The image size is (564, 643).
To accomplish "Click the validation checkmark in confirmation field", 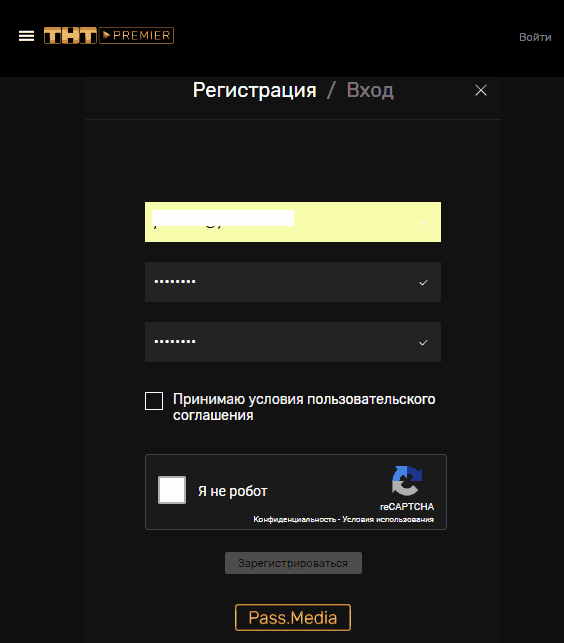I will tap(423, 342).
